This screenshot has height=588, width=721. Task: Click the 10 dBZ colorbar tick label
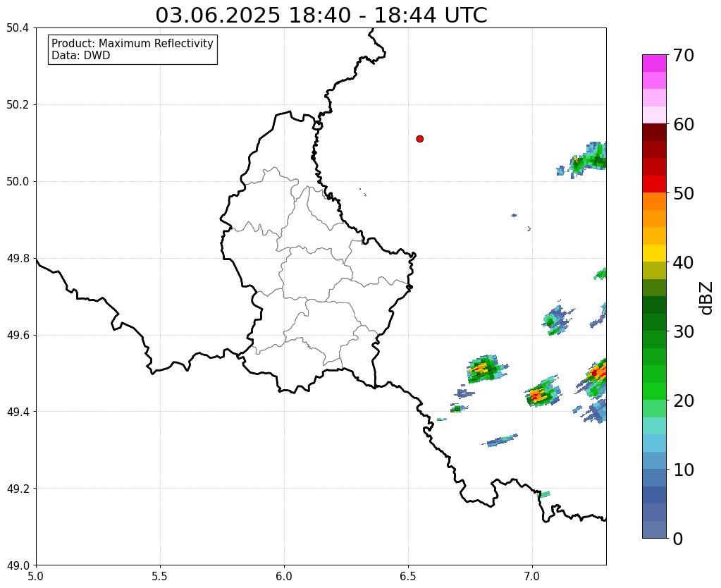(684, 469)
